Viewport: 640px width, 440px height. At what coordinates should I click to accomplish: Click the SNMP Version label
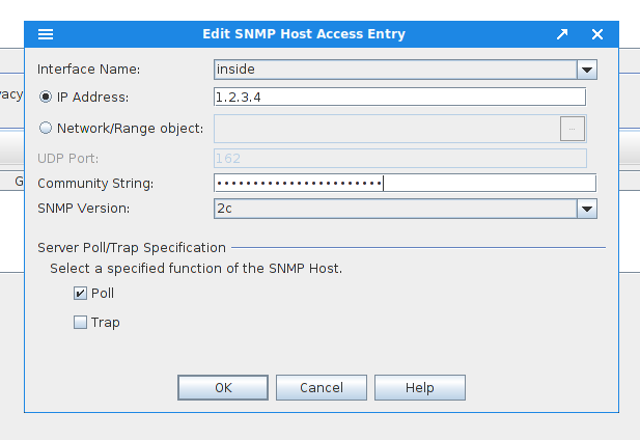tap(84, 209)
